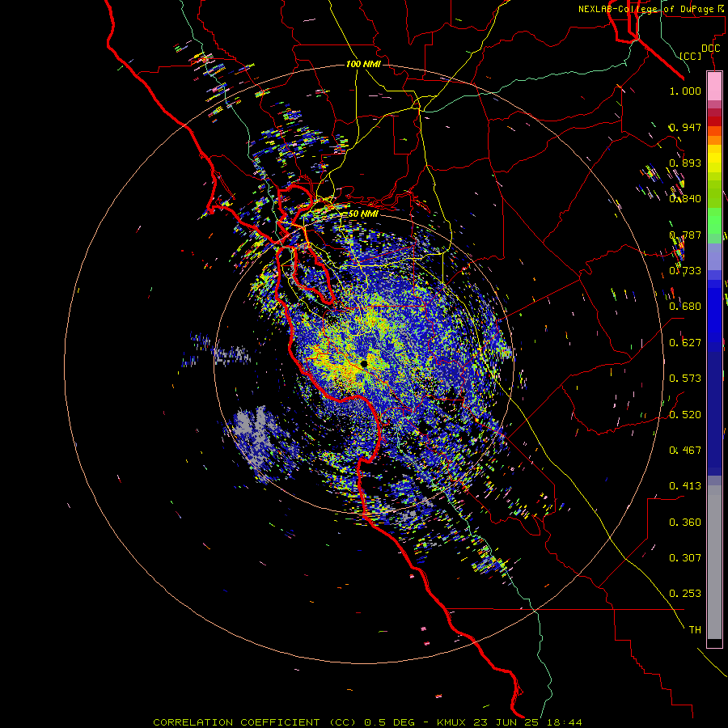
Task: Click the 0.307 legend value
Action: pos(685,558)
